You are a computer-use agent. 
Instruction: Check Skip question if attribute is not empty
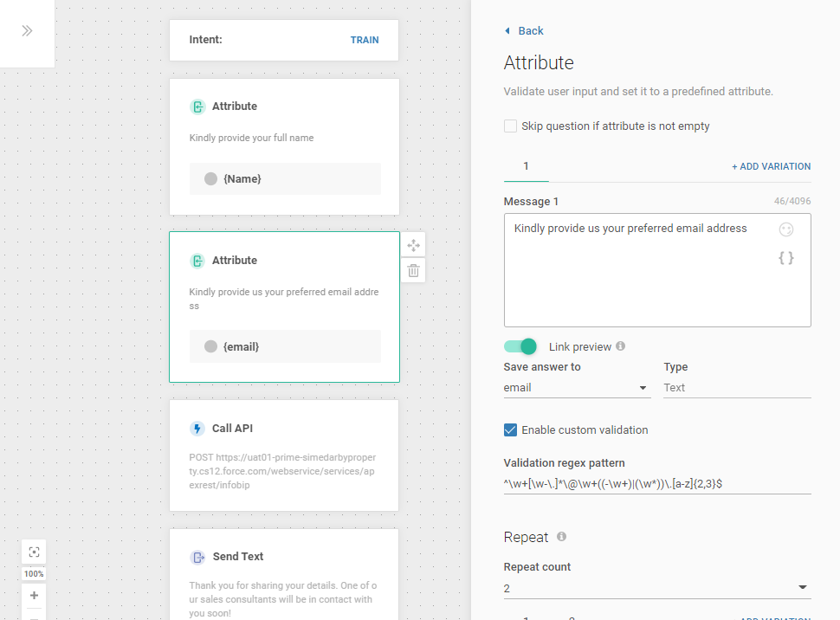[511, 126]
